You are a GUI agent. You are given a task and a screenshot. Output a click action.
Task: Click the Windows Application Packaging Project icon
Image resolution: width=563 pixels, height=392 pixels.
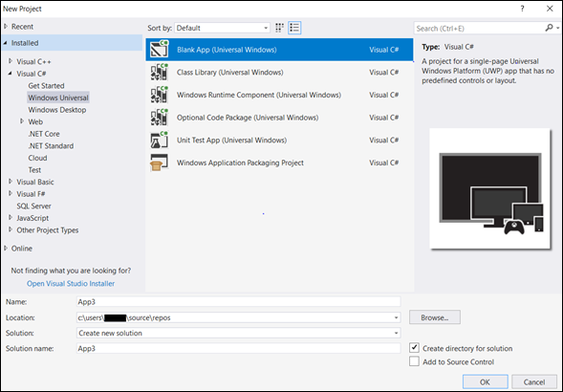tap(159, 163)
